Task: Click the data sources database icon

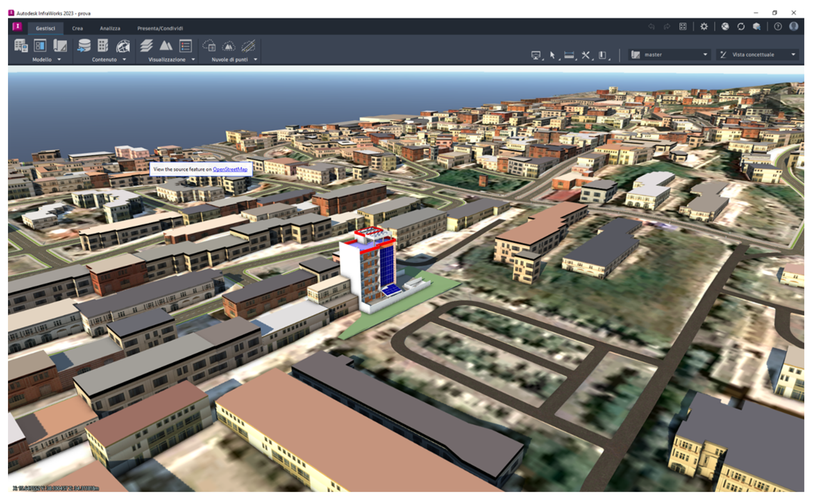Action: [x=84, y=46]
